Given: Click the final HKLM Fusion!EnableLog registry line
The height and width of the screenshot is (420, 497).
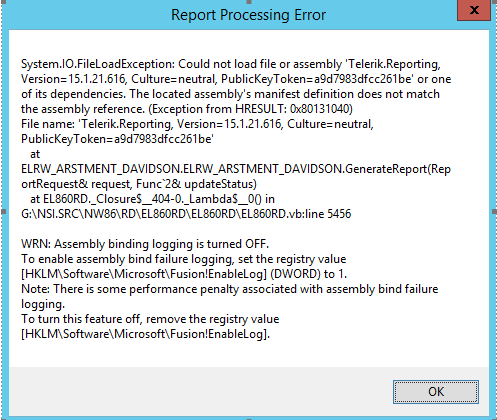Looking at the screenshot, I should [x=145, y=334].
